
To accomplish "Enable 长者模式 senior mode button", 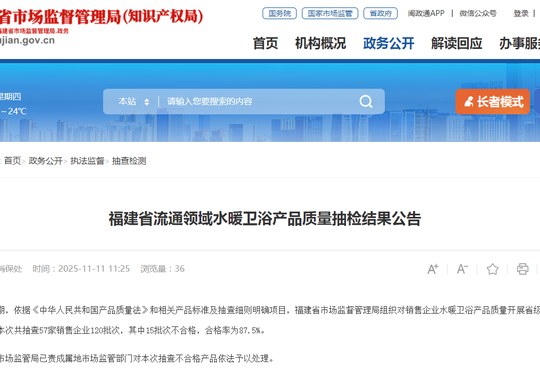I will [492, 102].
